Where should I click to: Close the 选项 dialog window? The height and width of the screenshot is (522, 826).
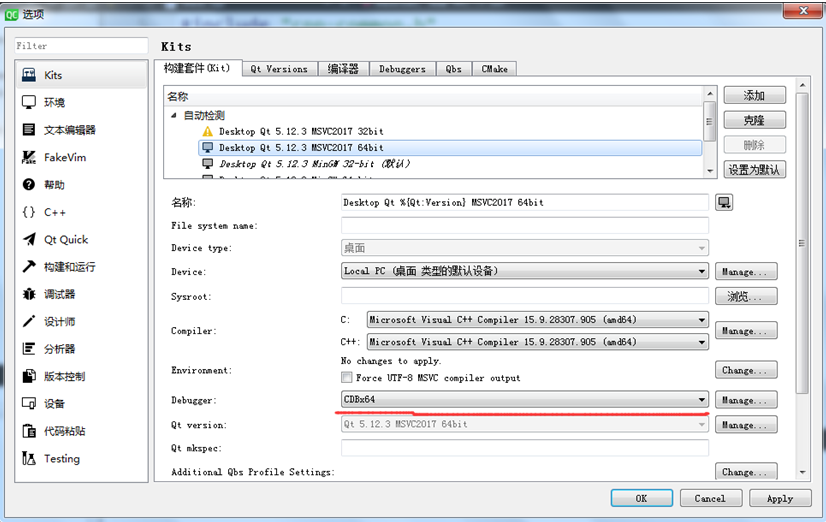(803, 11)
